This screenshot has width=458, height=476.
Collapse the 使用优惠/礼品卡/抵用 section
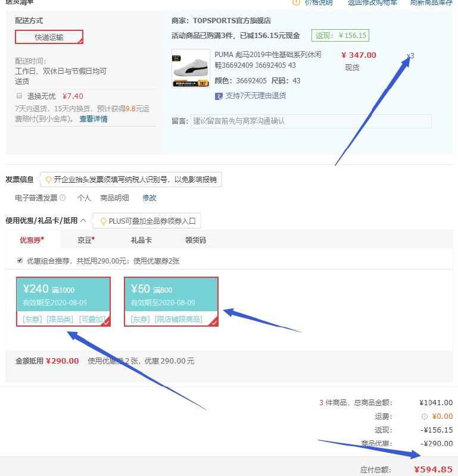pyautogui.click(x=83, y=221)
